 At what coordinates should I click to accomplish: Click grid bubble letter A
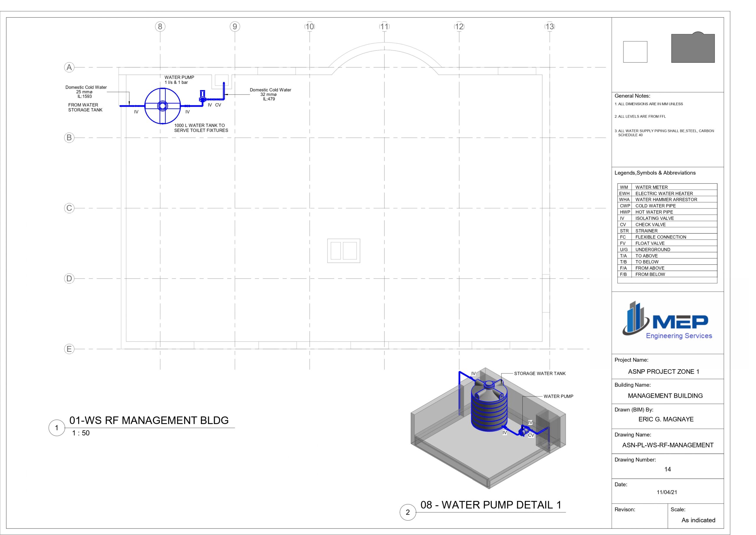point(69,68)
